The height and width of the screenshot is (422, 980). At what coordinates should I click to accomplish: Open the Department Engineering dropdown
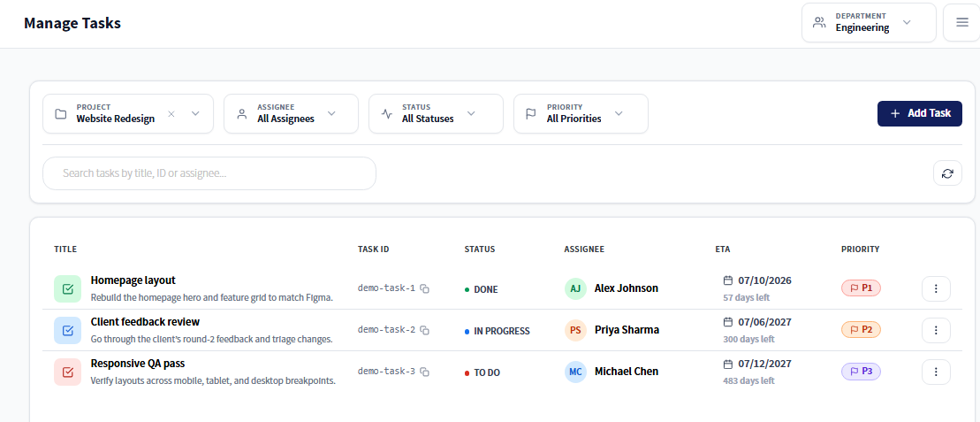tap(869, 22)
